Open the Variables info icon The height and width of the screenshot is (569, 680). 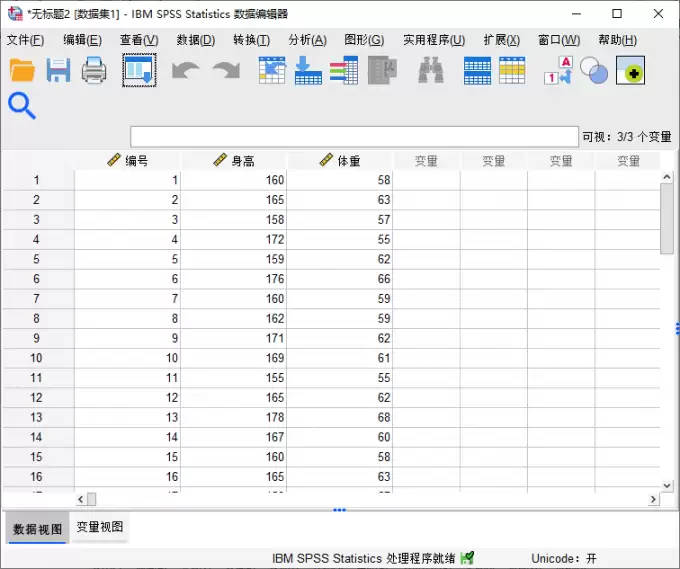(344, 70)
